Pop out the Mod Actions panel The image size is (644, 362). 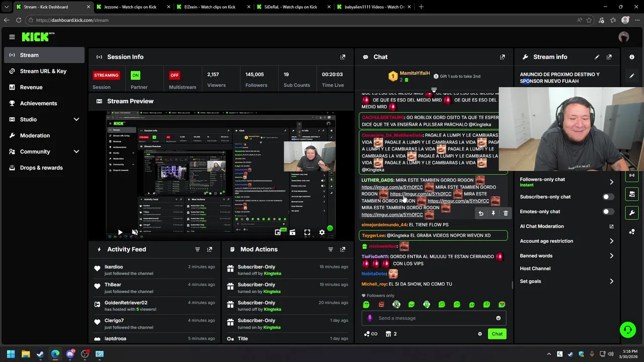[x=343, y=249]
